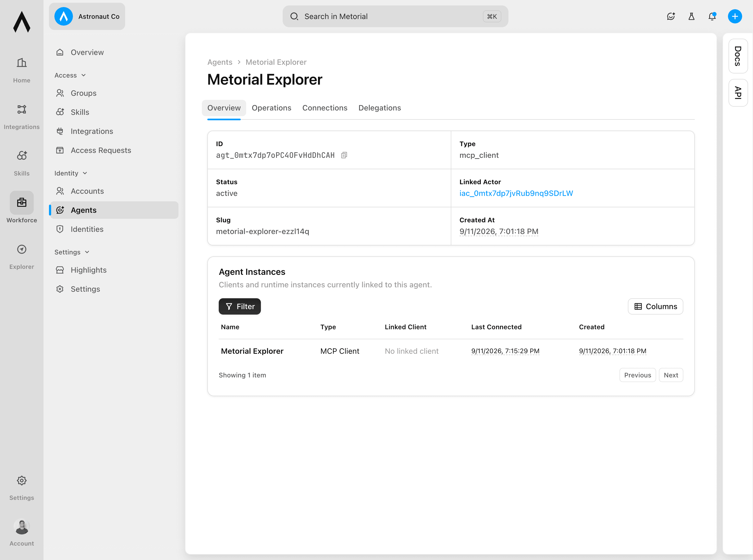Switch to the Connections tab
The height and width of the screenshot is (560, 753).
click(325, 108)
